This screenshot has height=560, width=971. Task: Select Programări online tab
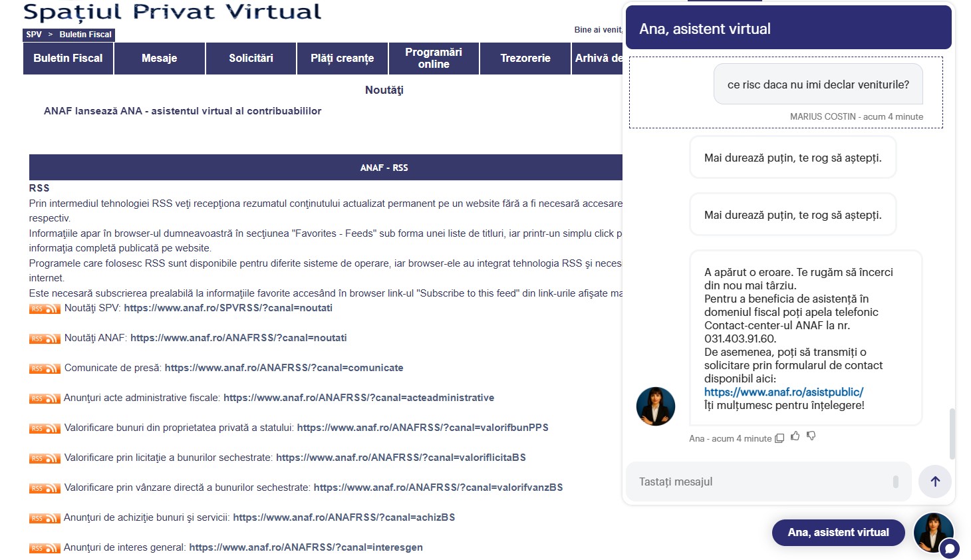point(434,59)
